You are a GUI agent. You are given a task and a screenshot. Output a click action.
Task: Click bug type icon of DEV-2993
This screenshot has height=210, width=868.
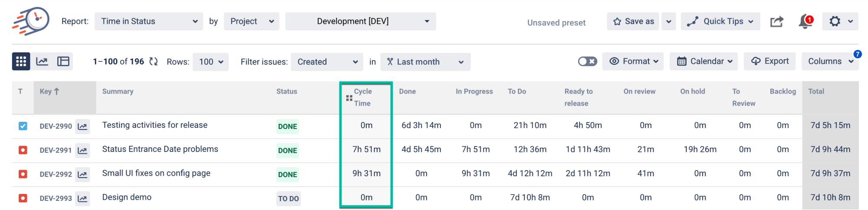(23, 198)
